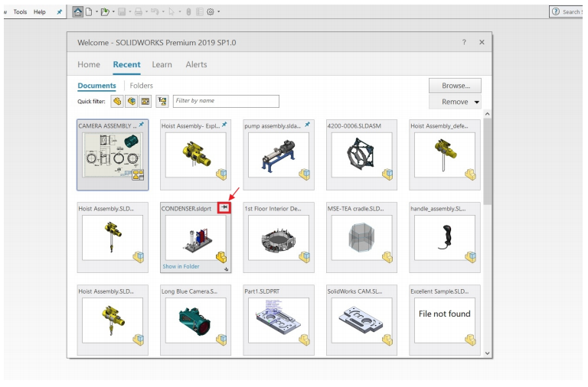Toggle the Assemblies quick filter
Viewport: 588px width, 387px height.
click(131, 101)
